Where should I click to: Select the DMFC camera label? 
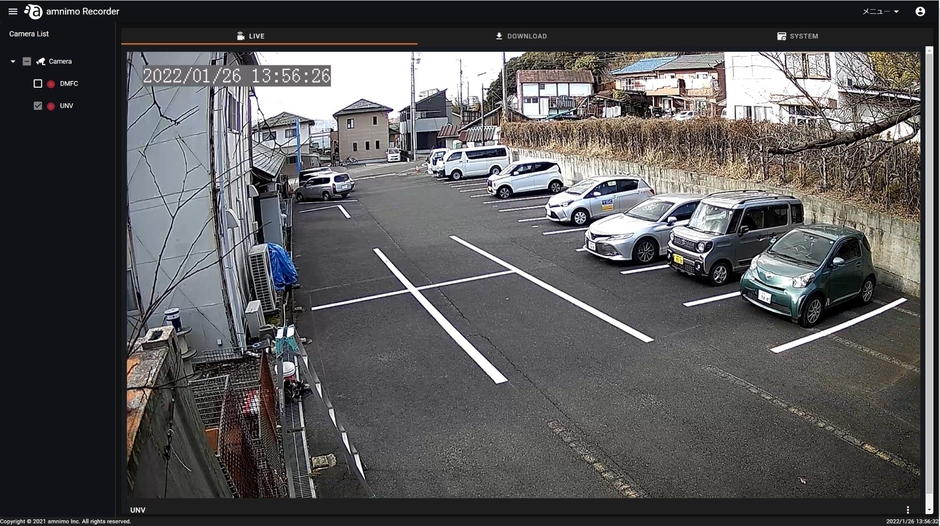tap(69, 83)
